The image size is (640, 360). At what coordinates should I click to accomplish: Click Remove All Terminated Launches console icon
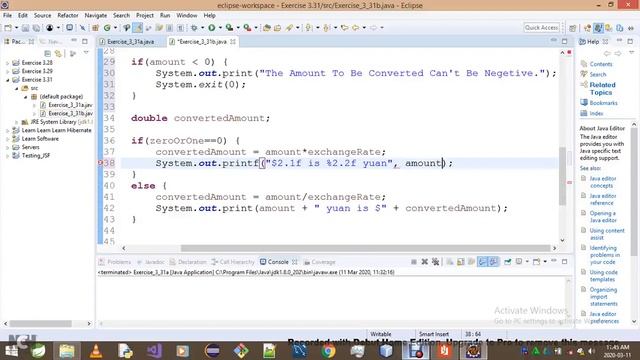click(436, 262)
